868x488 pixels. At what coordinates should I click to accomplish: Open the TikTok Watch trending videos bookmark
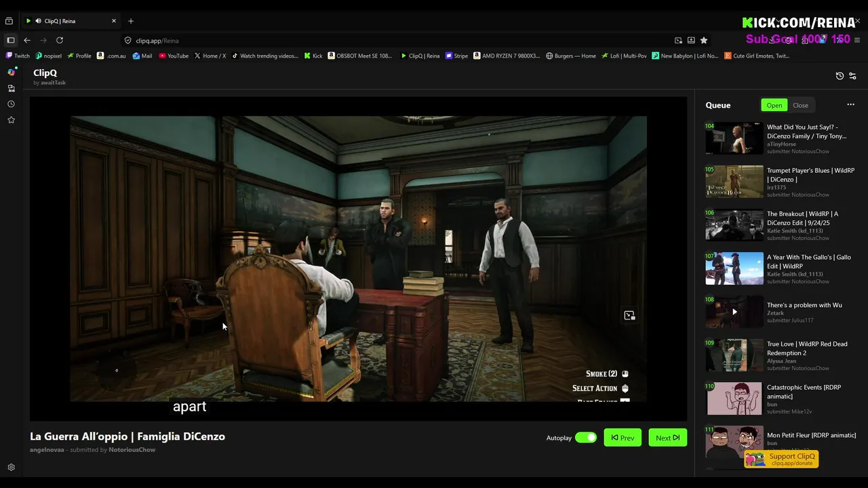[x=265, y=56]
